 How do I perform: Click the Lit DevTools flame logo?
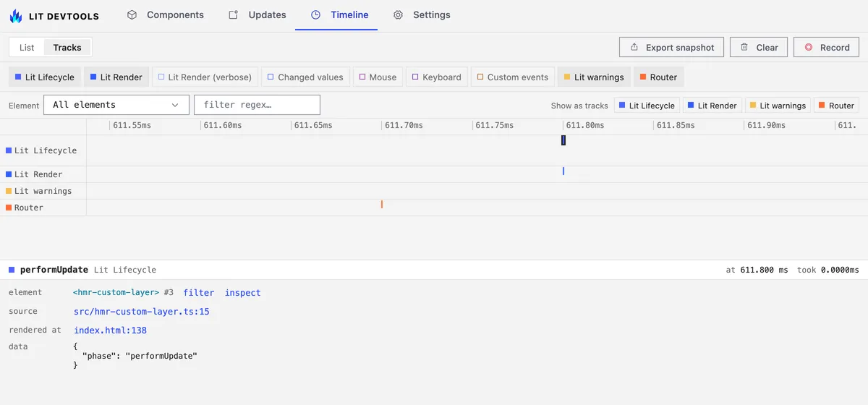point(16,15)
